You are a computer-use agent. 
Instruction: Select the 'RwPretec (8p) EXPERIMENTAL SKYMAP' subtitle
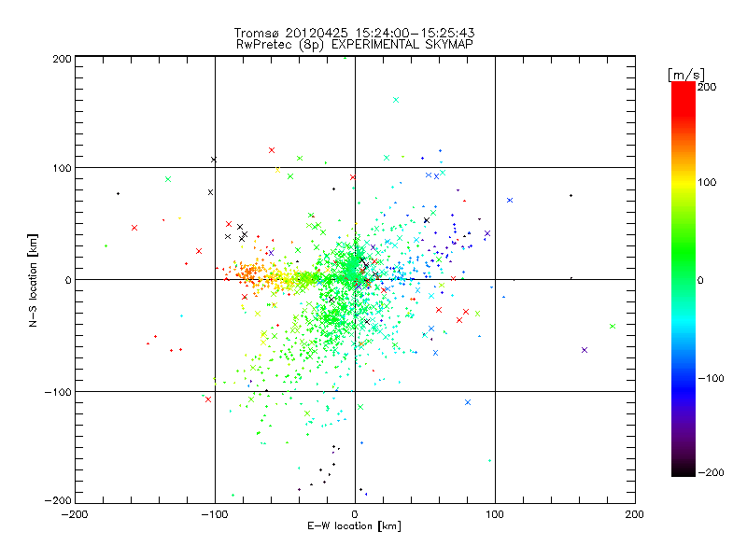click(355, 44)
